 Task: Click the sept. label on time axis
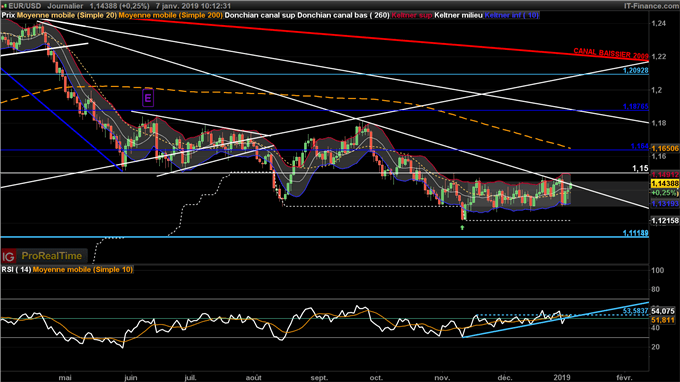click(x=319, y=378)
